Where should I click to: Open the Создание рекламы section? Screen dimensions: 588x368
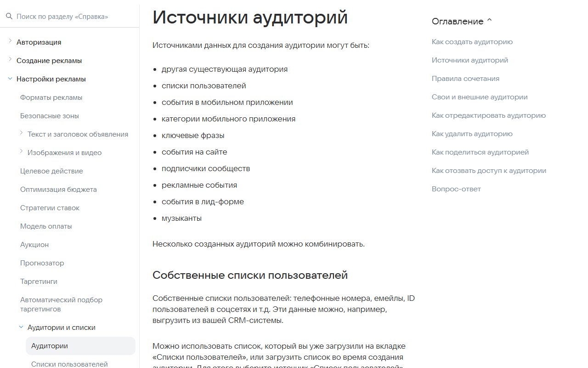(49, 61)
